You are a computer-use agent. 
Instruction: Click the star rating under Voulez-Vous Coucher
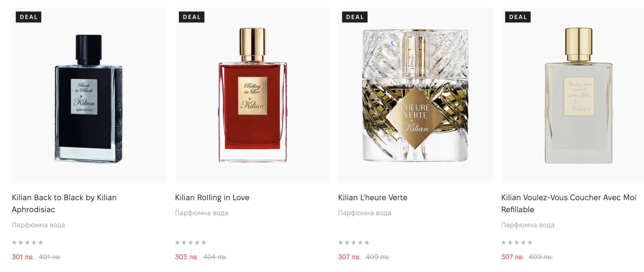pyautogui.click(x=517, y=242)
